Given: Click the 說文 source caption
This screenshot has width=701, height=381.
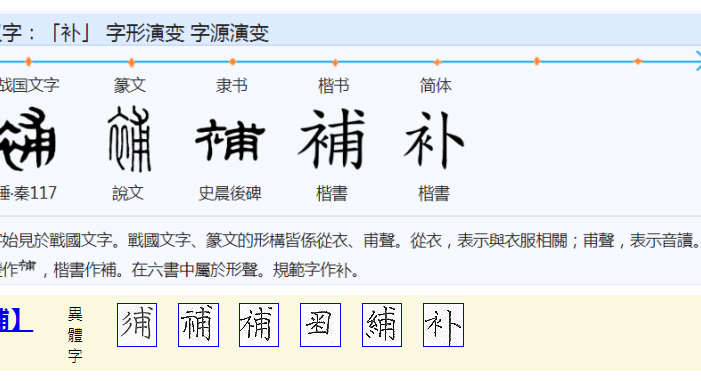Looking at the screenshot, I should (128, 193).
